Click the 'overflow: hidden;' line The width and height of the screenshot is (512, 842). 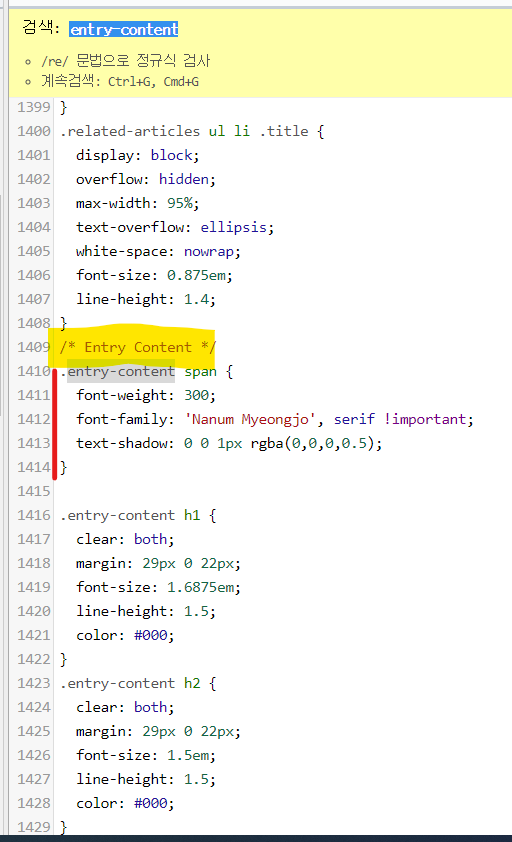pos(146,179)
